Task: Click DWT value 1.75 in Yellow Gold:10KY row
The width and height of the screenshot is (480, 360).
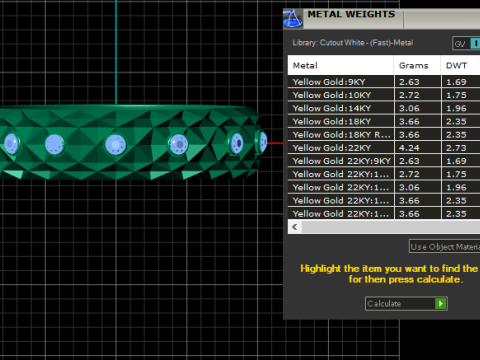Action: [456, 95]
